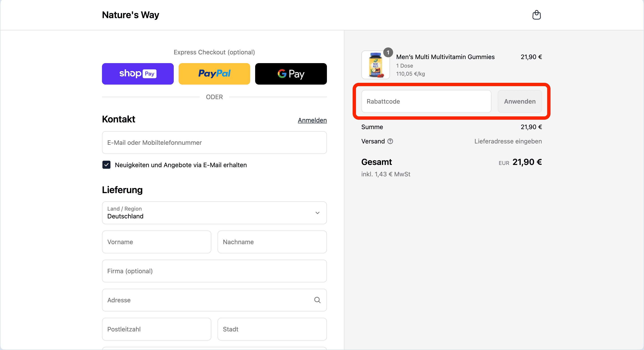
Task: Focus the Firma (optional) field
Action: (x=214, y=271)
